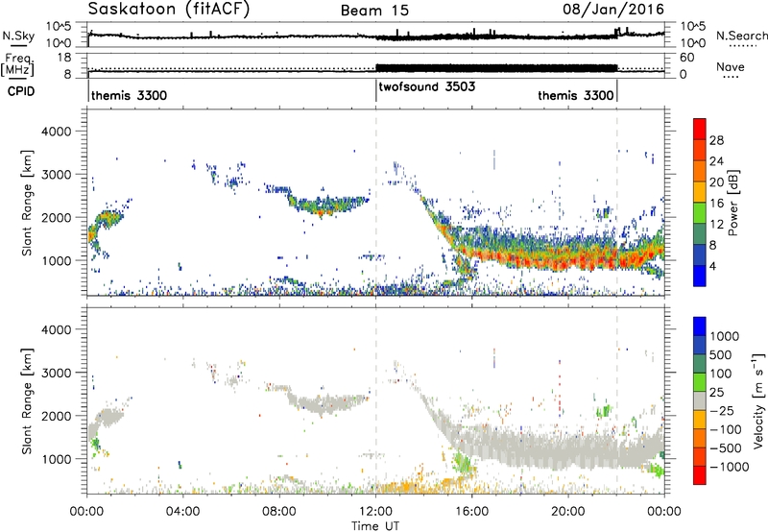
Task: Click the 'Slant Range [km]' label of the velocity panel
Action: 28,400
